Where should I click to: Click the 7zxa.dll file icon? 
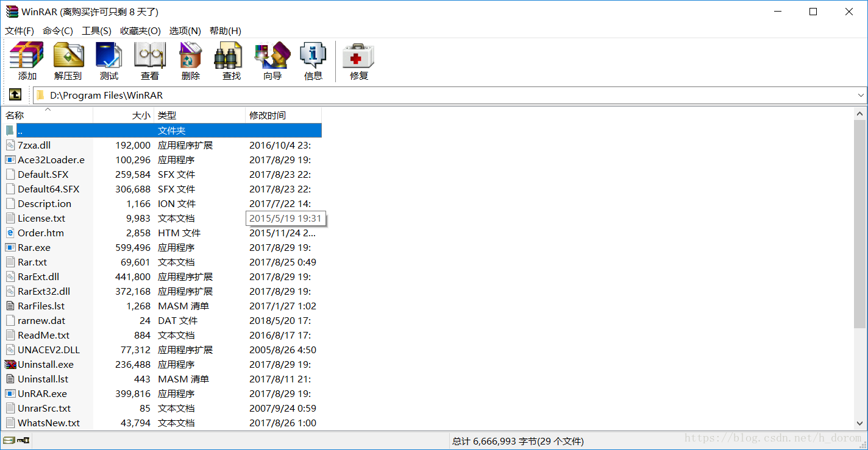tap(10, 145)
